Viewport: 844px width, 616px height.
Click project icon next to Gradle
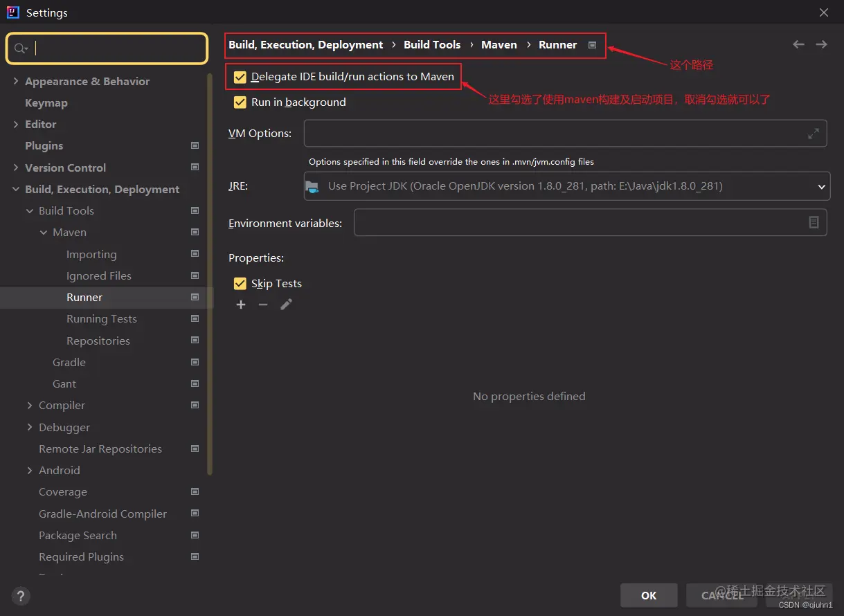pos(195,362)
